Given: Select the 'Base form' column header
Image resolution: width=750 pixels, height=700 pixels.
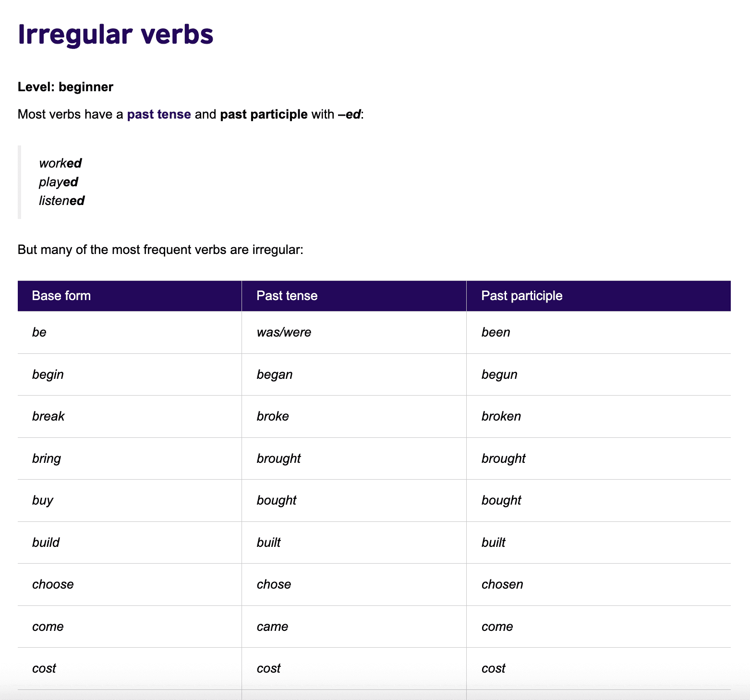Looking at the screenshot, I should pos(61,296).
